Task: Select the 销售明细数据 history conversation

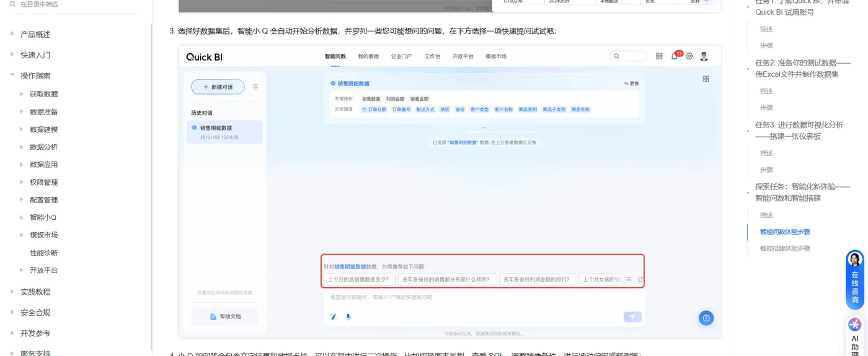Action: pyautogui.click(x=224, y=132)
